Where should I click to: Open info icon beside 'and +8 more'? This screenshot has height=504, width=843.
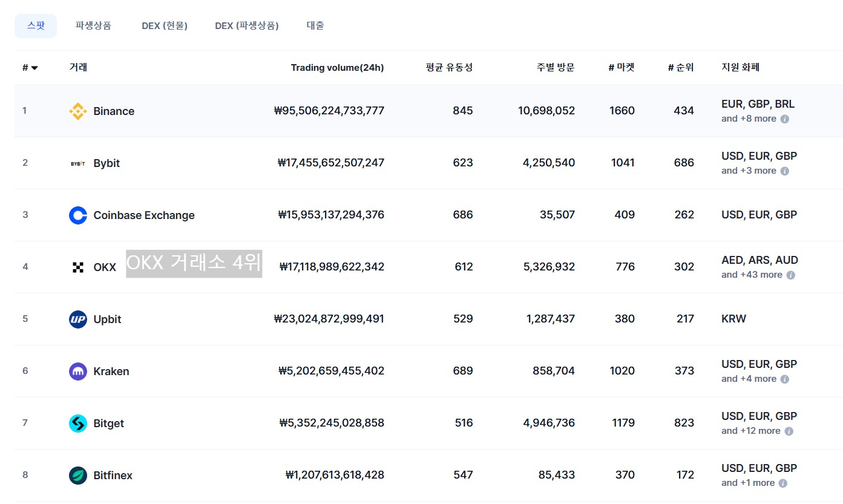point(784,119)
